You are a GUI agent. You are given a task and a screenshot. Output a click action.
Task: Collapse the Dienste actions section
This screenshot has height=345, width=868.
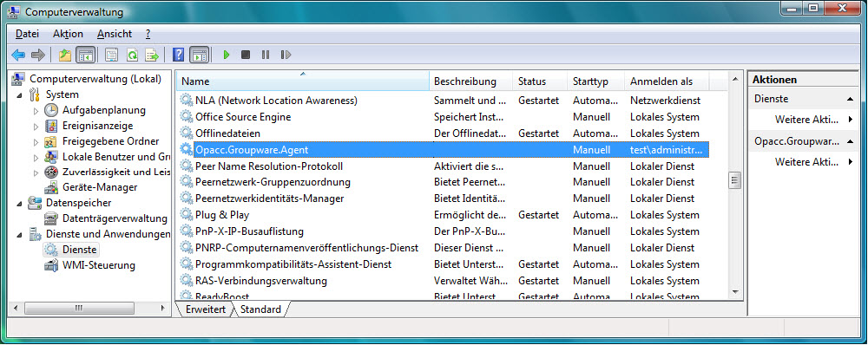coord(850,99)
